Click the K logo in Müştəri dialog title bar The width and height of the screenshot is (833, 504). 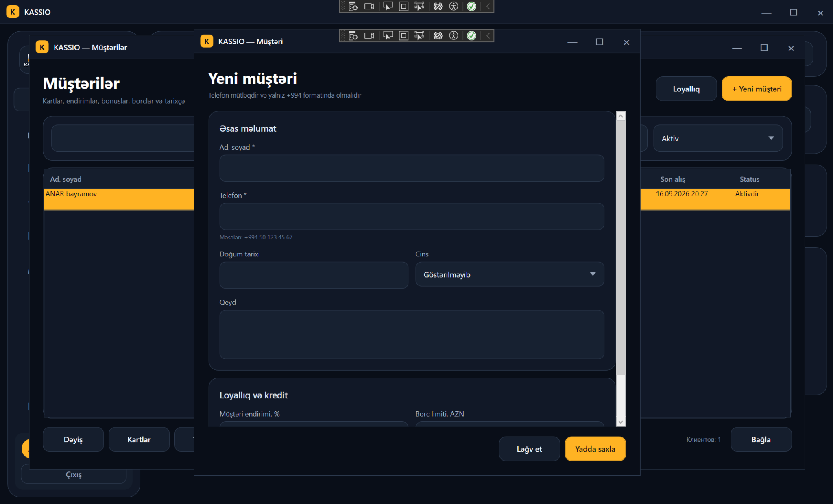pyautogui.click(x=207, y=41)
